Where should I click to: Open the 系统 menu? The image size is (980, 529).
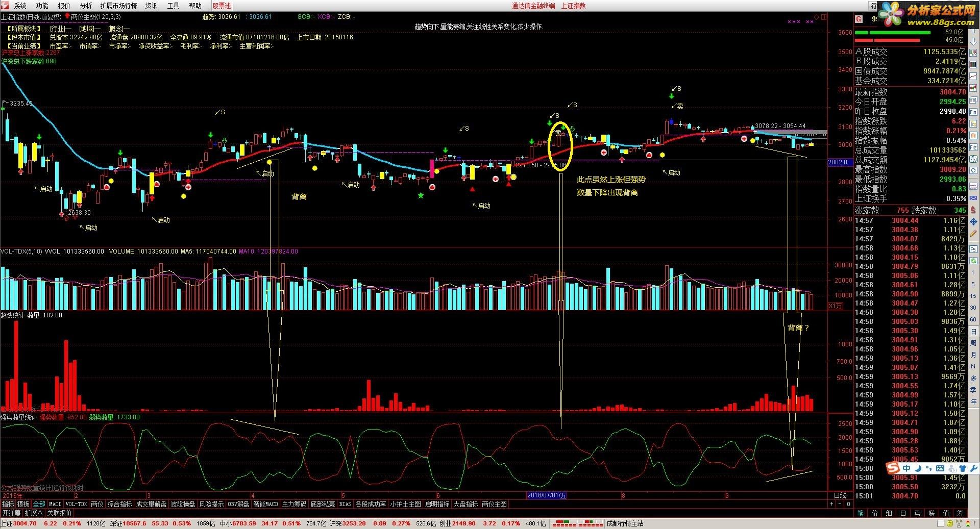click(20, 6)
